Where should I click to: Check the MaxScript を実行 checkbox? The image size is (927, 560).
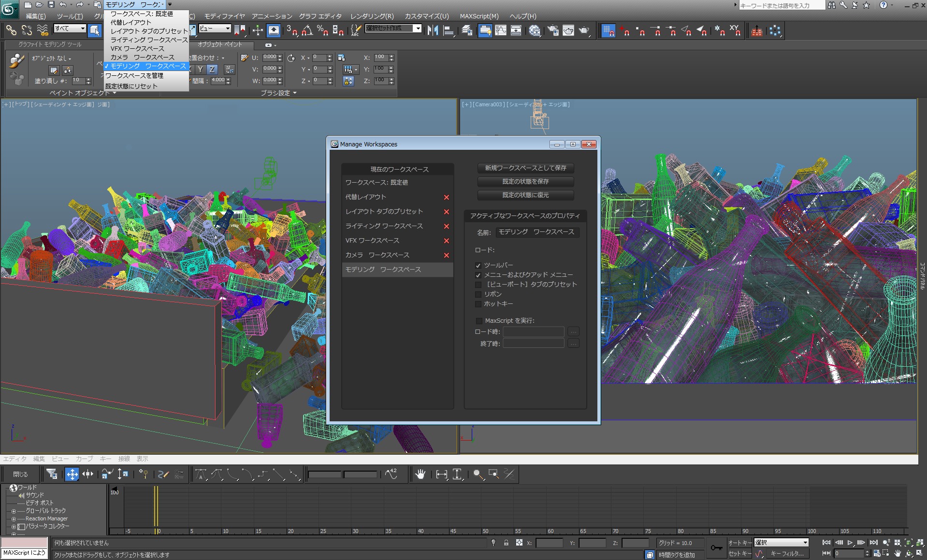[479, 321]
